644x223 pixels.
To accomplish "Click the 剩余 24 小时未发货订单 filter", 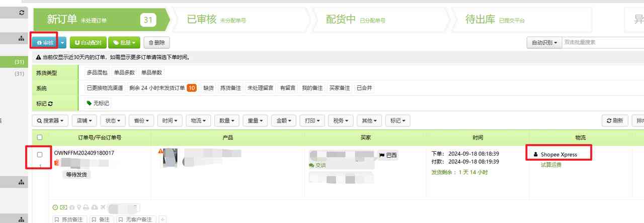I will [163, 88].
